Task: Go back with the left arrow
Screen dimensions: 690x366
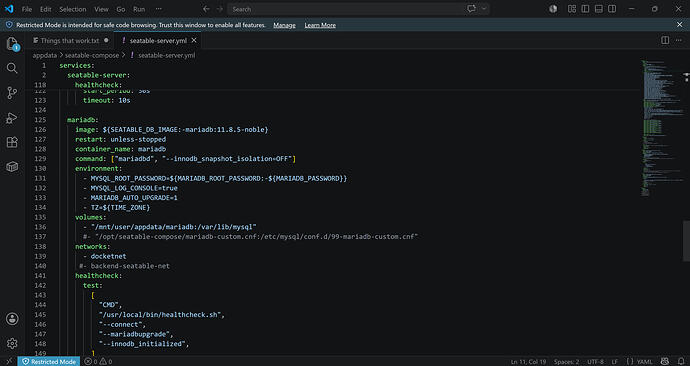Action: pos(206,9)
